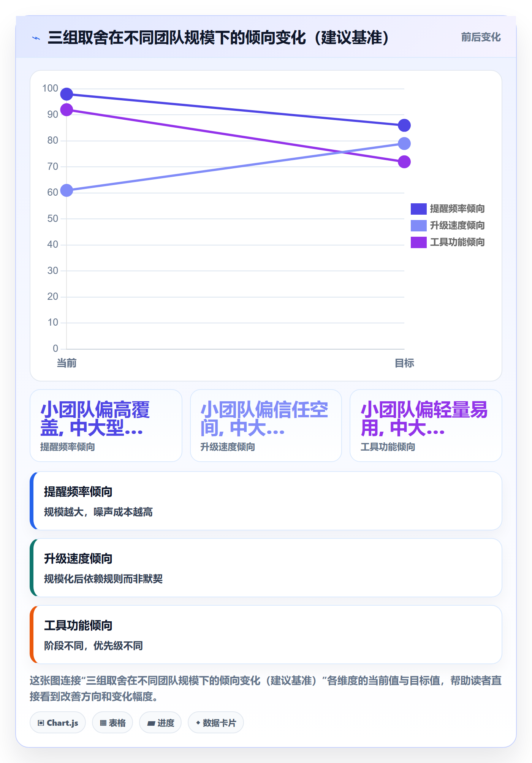Image resolution: width=532 pixels, height=763 pixels.
Task: Toggle the 提醒频率倾向 legend color swatch
Action: coord(418,209)
